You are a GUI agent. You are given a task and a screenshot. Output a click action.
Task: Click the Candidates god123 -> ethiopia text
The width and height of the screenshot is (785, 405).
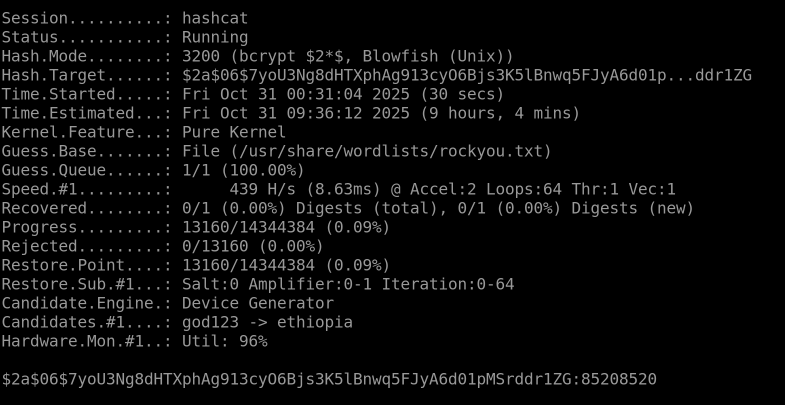coord(267,322)
